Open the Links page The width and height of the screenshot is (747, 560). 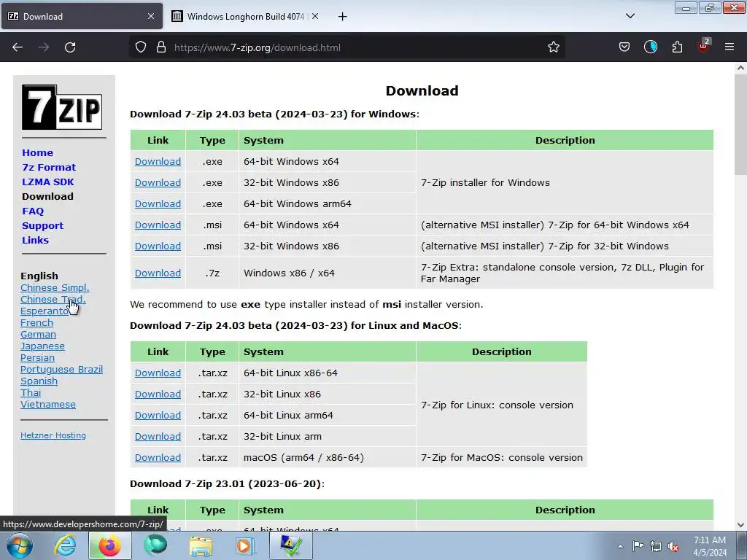tap(35, 241)
